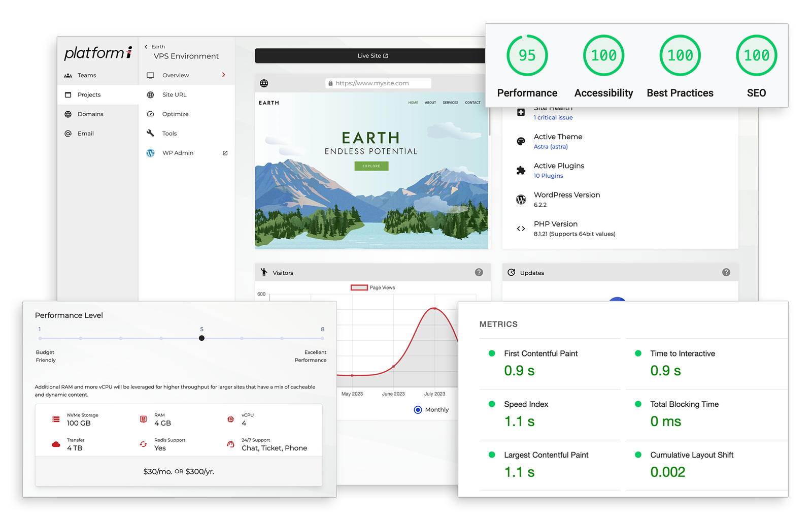The image size is (812, 518).
Task: Click the Teams people icon
Action: pos(68,76)
